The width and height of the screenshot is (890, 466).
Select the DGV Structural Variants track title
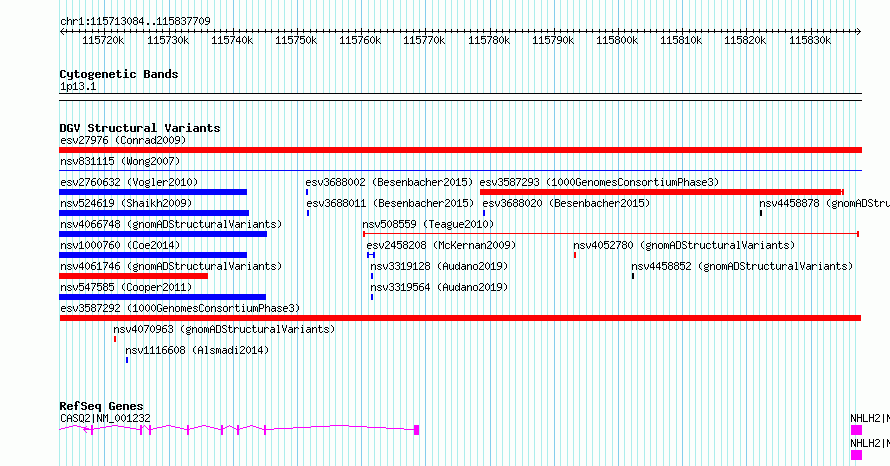(x=140, y=128)
